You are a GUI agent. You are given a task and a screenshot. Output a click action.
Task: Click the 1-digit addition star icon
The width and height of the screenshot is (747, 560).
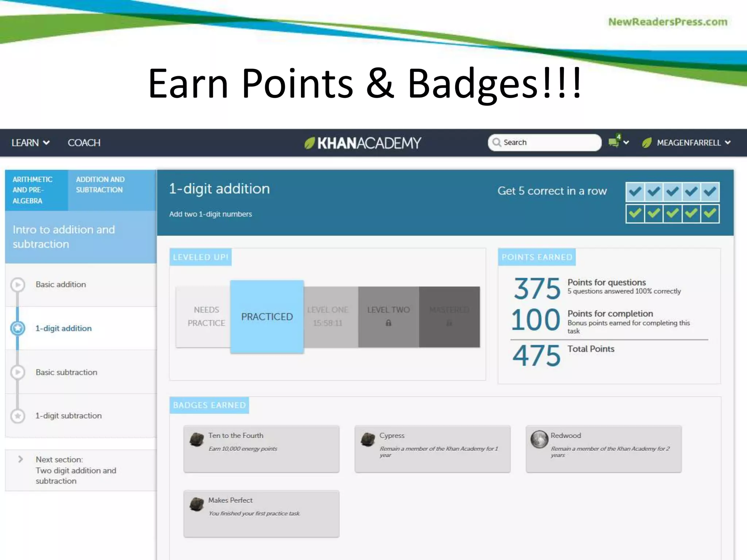point(18,328)
